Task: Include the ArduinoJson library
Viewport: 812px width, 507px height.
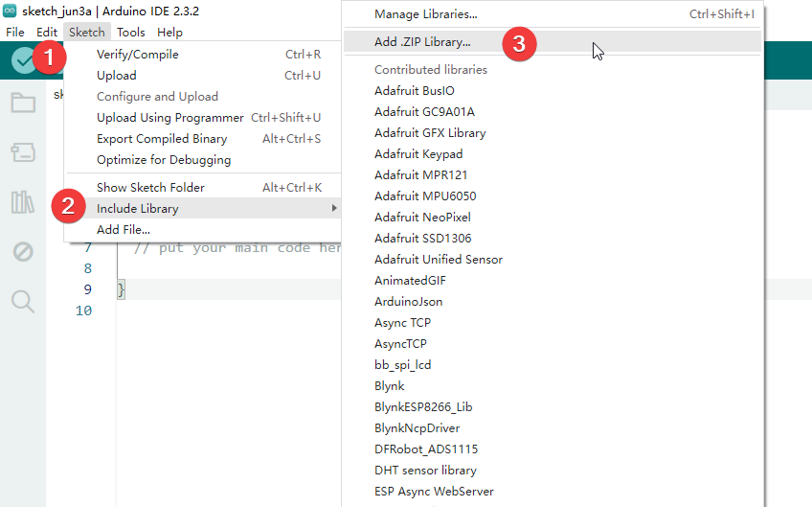Action: coord(409,302)
